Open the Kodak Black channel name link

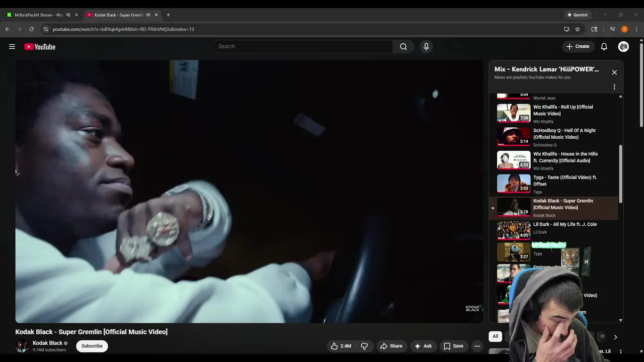[48, 343]
